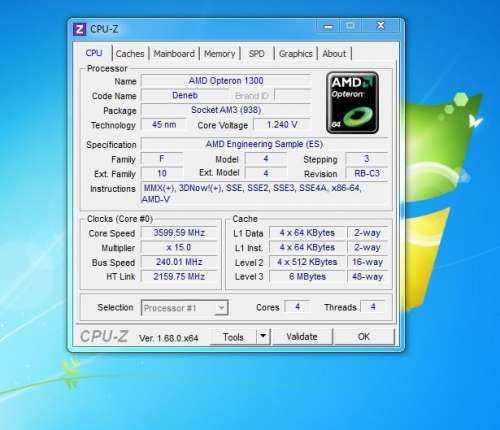Click the Ext. Family value 10
The height and width of the screenshot is (430, 500).
pyautogui.click(x=162, y=173)
